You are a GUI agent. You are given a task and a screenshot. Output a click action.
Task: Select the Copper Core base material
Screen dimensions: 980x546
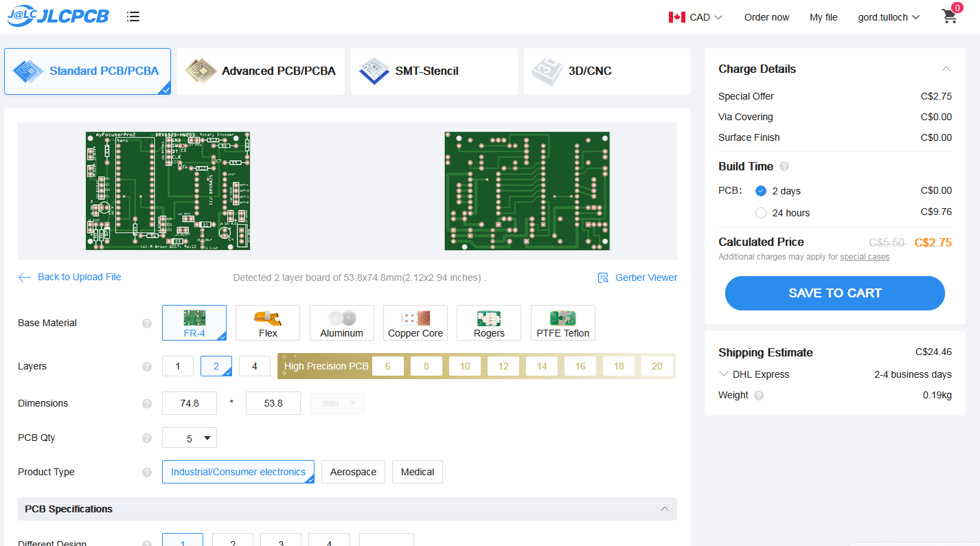click(x=415, y=323)
